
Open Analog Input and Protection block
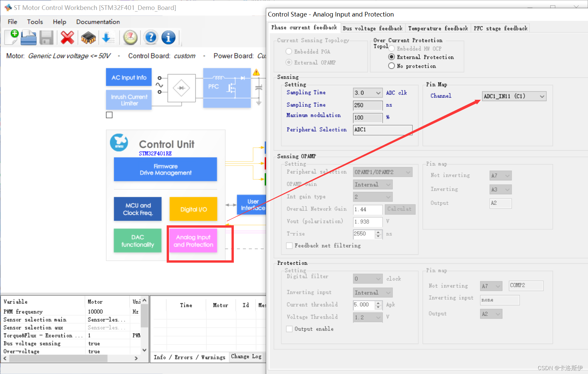[193, 241]
